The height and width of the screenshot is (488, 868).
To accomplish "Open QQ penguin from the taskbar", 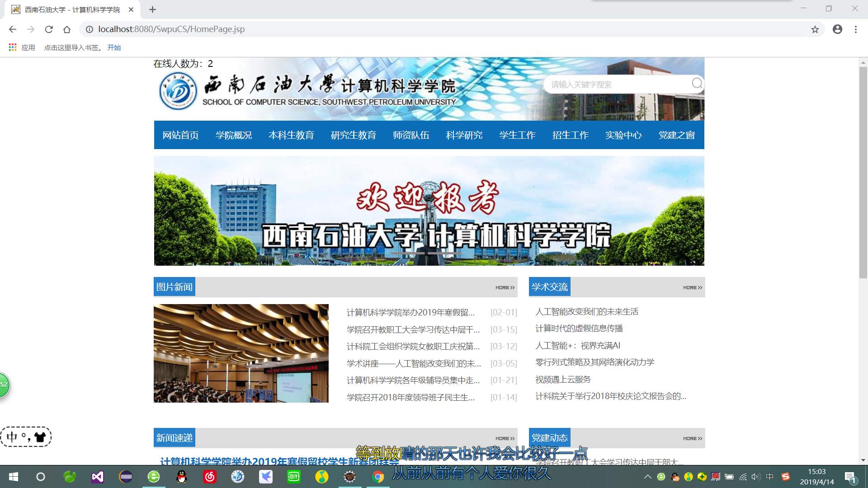I will [182, 477].
